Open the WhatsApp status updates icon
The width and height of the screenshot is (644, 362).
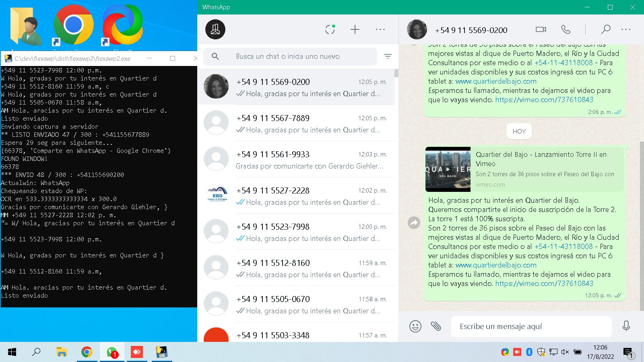pos(330,29)
